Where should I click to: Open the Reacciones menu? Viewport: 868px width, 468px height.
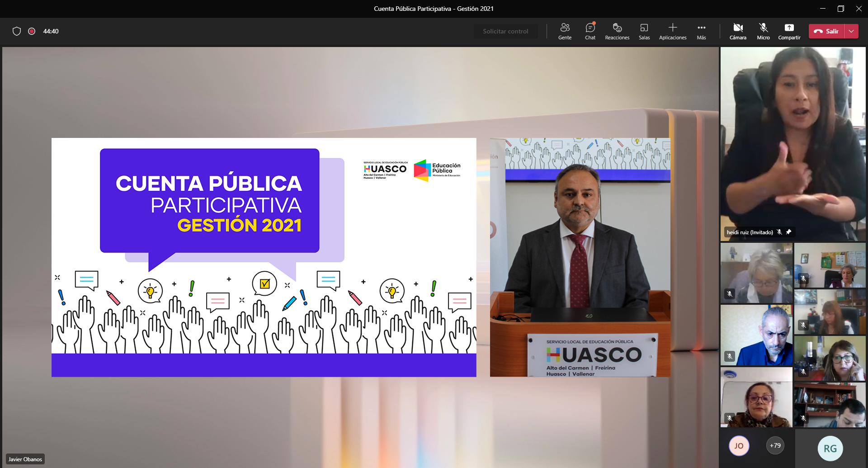617,31
